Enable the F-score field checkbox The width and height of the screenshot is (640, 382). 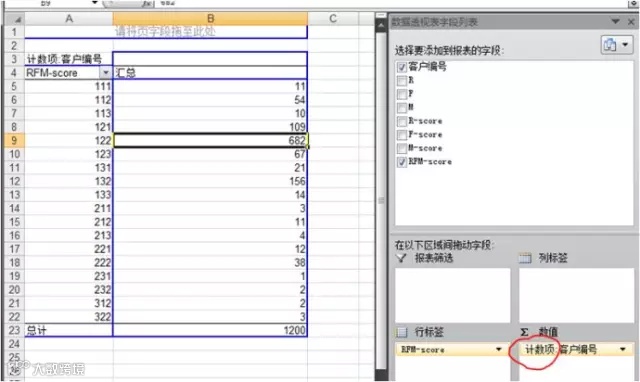(402, 135)
